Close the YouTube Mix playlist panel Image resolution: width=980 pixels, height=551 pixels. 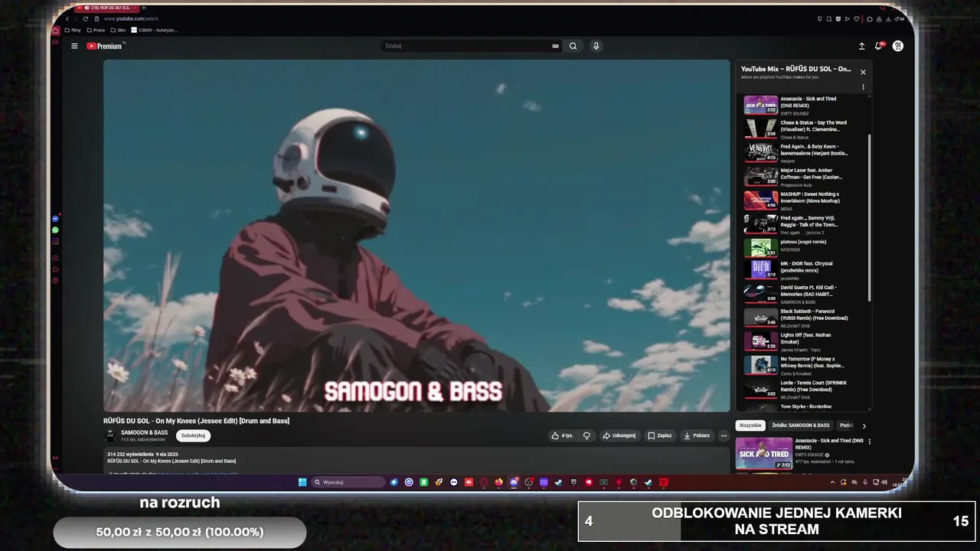coord(863,72)
